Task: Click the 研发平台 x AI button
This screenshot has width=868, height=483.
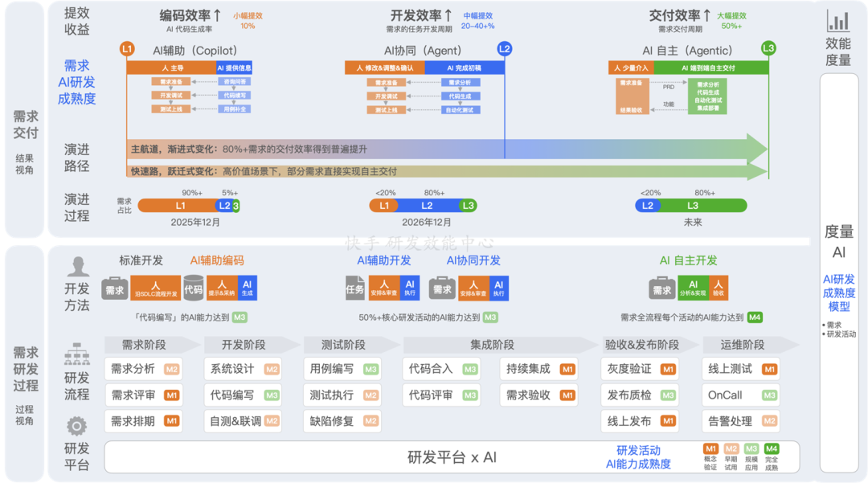Action: [x=450, y=457]
